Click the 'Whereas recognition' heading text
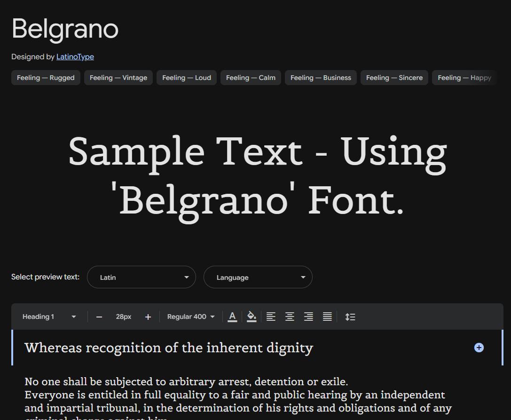 pos(169,348)
